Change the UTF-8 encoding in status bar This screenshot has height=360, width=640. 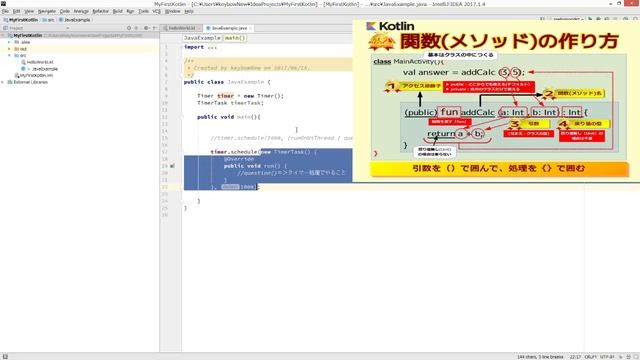pos(607,357)
